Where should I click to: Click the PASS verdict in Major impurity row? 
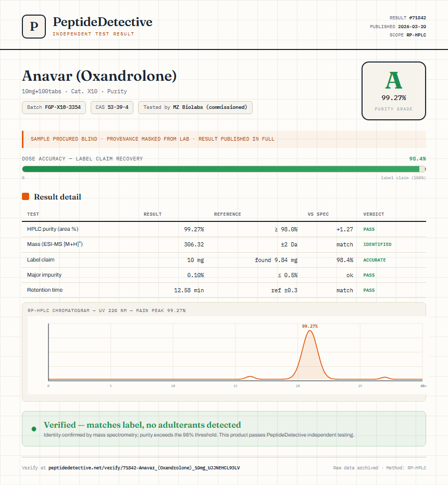coord(369,275)
